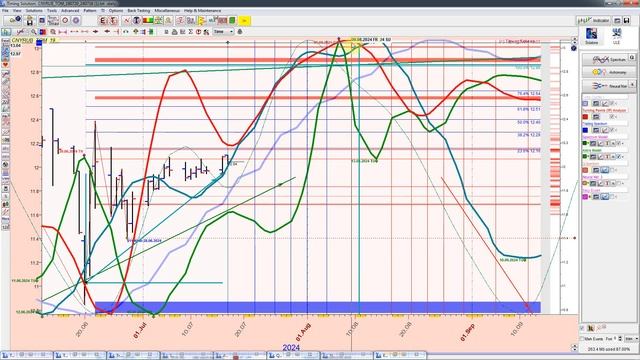Viewport: 640px width, 360px height.
Task: Click the 01.Aug date label on time axis
Action: pos(303,332)
